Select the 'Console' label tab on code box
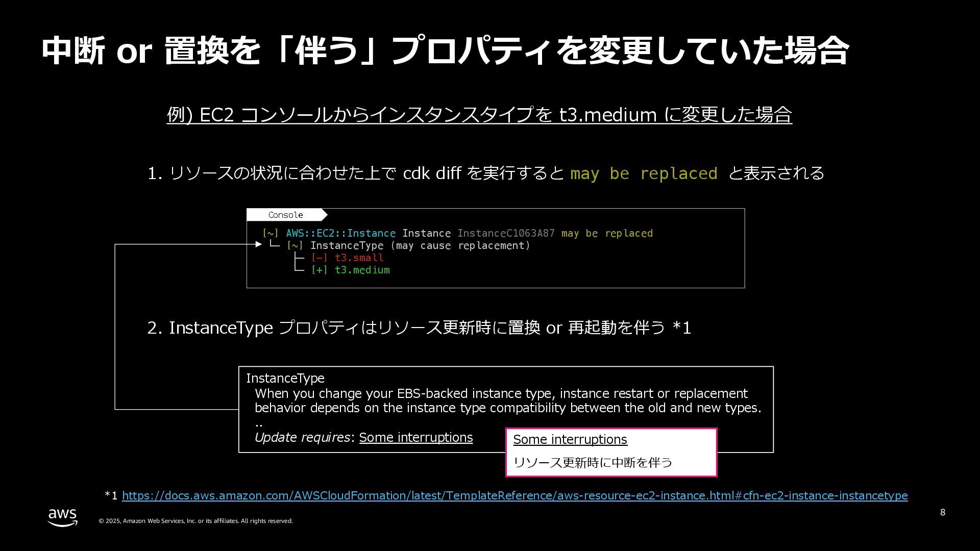This screenshot has height=551, width=980. coord(286,215)
